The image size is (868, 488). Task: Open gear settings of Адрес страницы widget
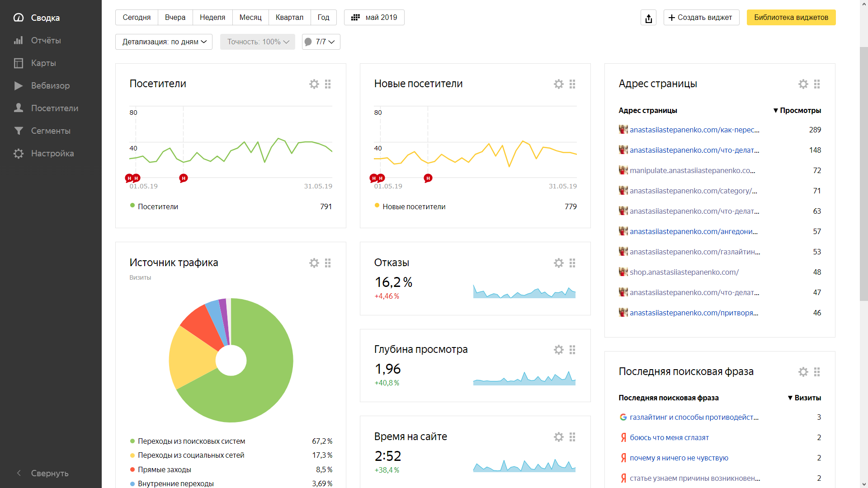tap(803, 84)
